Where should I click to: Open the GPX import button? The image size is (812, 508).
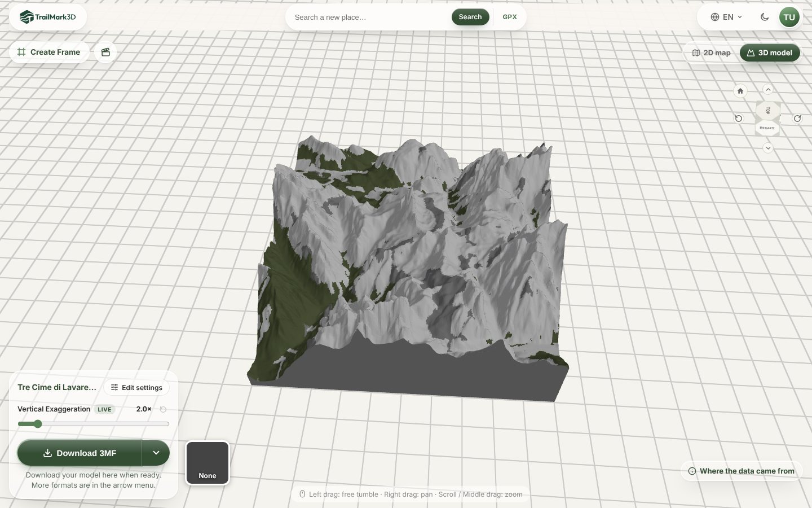coord(510,17)
